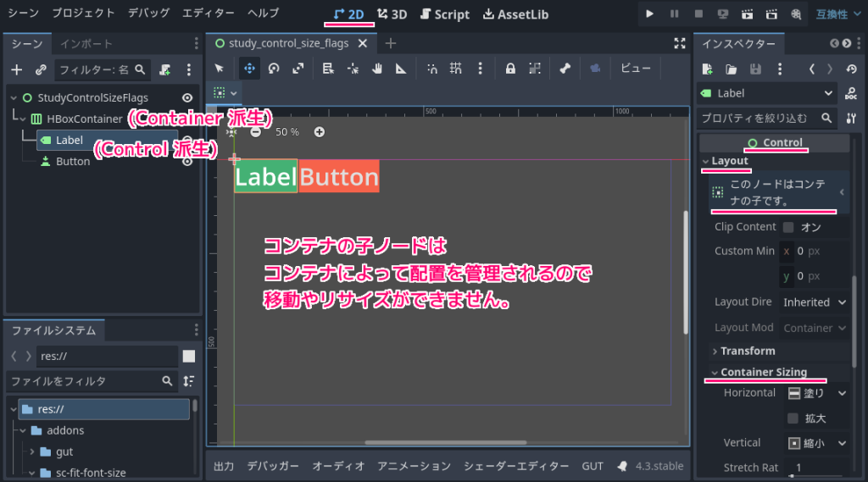Select the Pan hand tool
Screen dimensions: 868x482
pyautogui.click(x=377, y=69)
